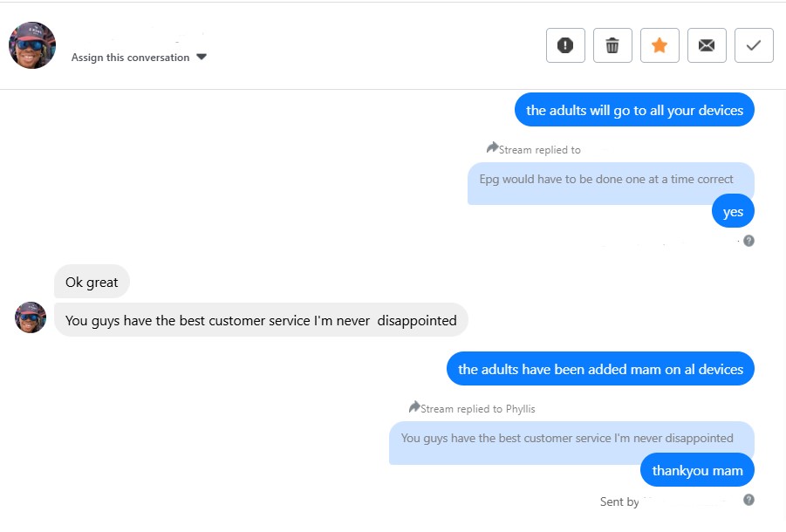
Task: Click the yes message bubble
Action: pyautogui.click(x=733, y=212)
